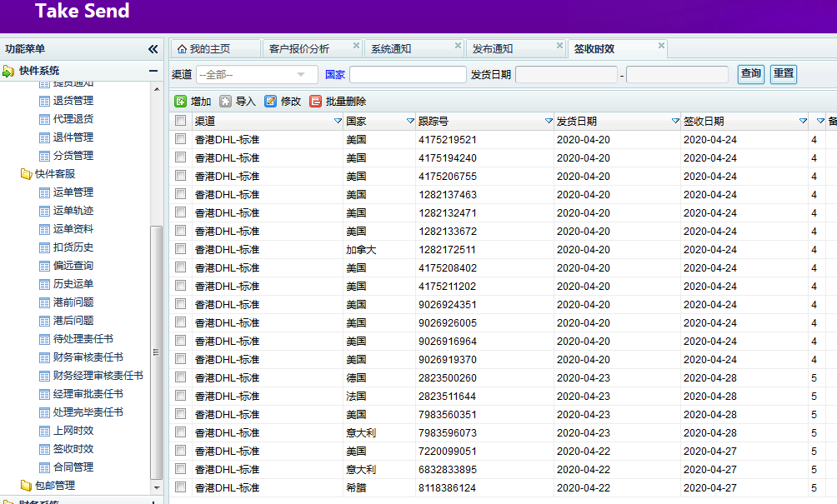The image size is (837, 504).
Task: Click the 国家 country input field
Action: [408, 75]
